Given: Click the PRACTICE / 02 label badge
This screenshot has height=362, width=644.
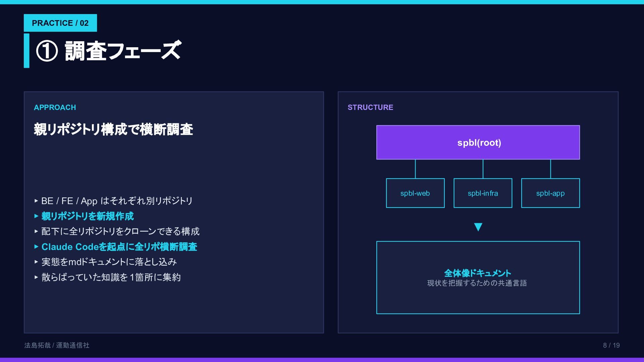Looking at the screenshot, I should click(60, 23).
